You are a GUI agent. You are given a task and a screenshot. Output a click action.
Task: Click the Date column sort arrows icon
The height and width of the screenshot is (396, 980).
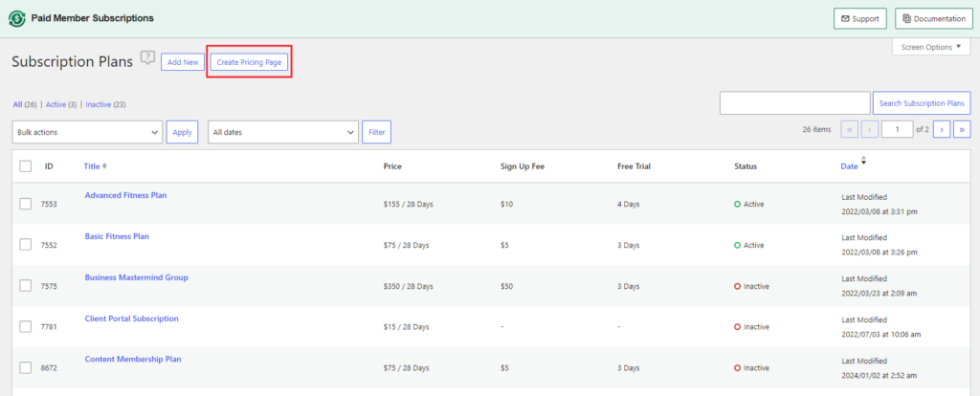pos(864,161)
